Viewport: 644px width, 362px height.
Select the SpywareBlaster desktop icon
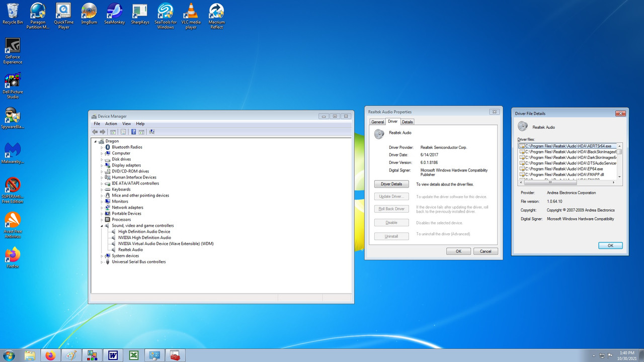click(13, 118)
